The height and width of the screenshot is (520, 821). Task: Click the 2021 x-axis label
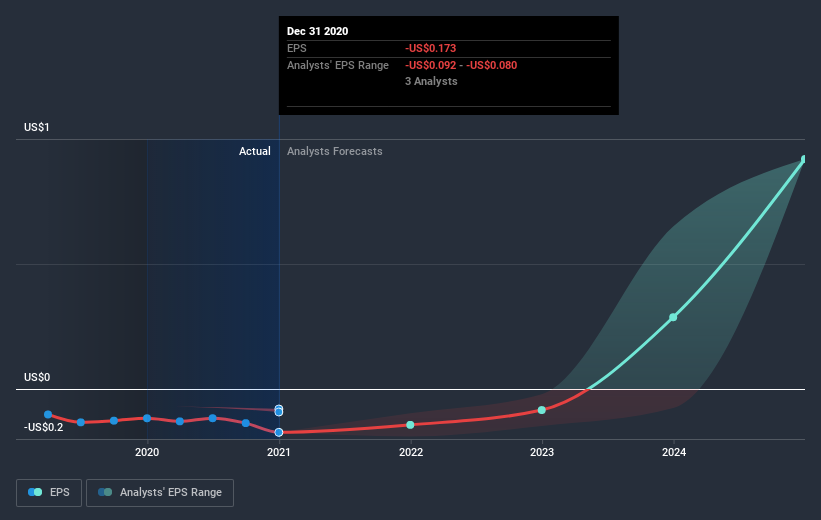tap(279, 452)
